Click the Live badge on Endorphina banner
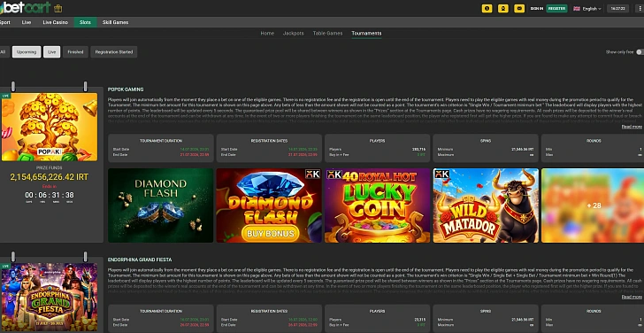 point(5,267)
